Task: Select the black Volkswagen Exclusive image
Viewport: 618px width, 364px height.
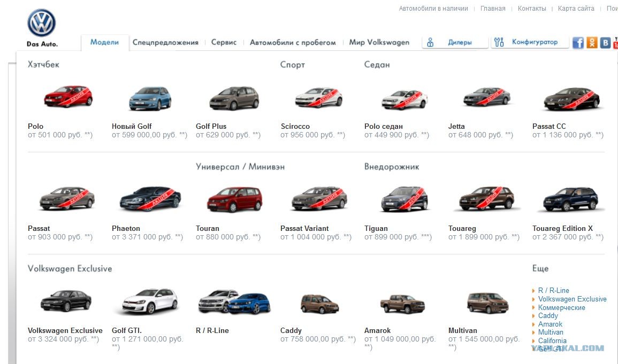Action: [66, 300]
